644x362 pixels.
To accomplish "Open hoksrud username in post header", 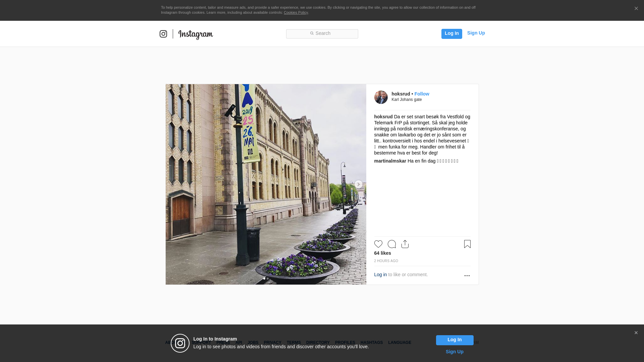I will [400, 94].
